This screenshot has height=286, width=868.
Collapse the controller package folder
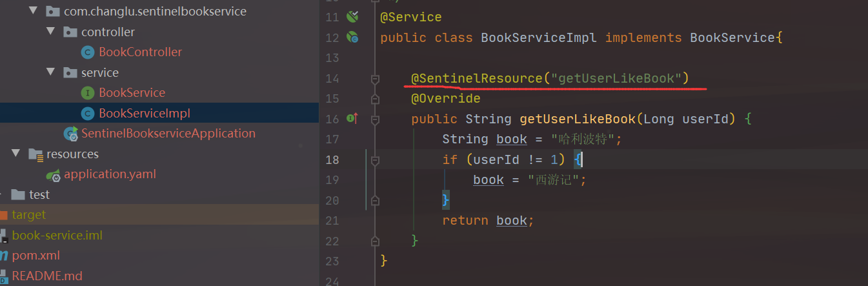(x=51, y=32)
